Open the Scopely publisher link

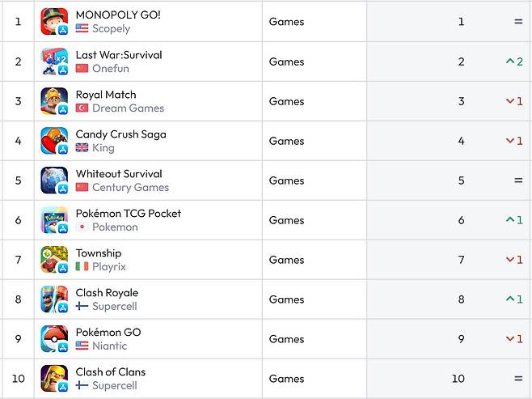tap(111, 29)
